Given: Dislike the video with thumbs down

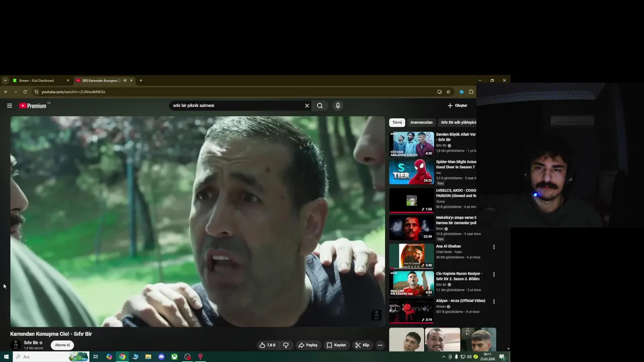Looking at the screenshot, I should (x=286, y=345).
